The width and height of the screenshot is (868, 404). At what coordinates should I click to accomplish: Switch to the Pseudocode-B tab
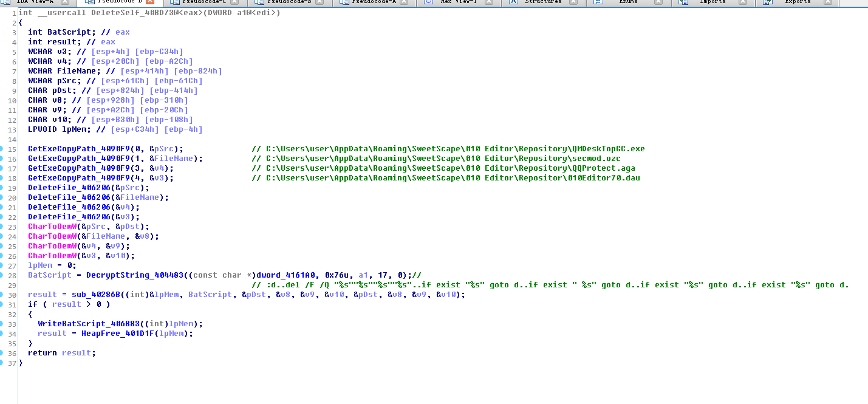coord(289,2)
